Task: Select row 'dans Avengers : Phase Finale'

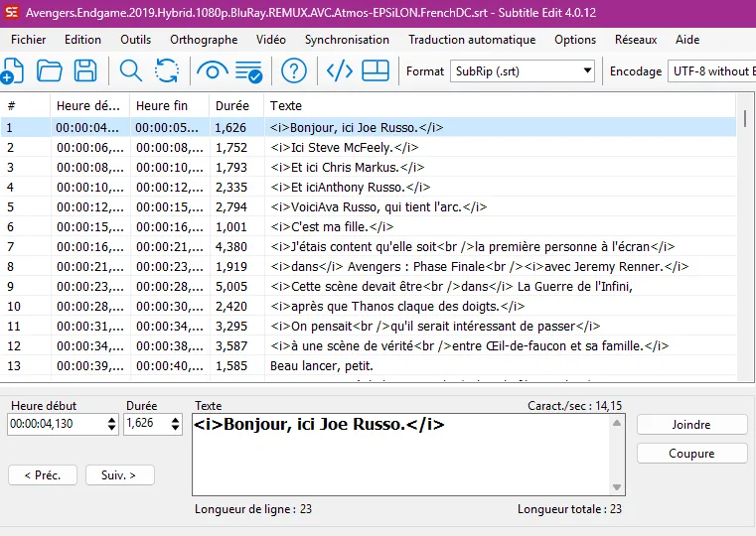Action: pos(369,266)
